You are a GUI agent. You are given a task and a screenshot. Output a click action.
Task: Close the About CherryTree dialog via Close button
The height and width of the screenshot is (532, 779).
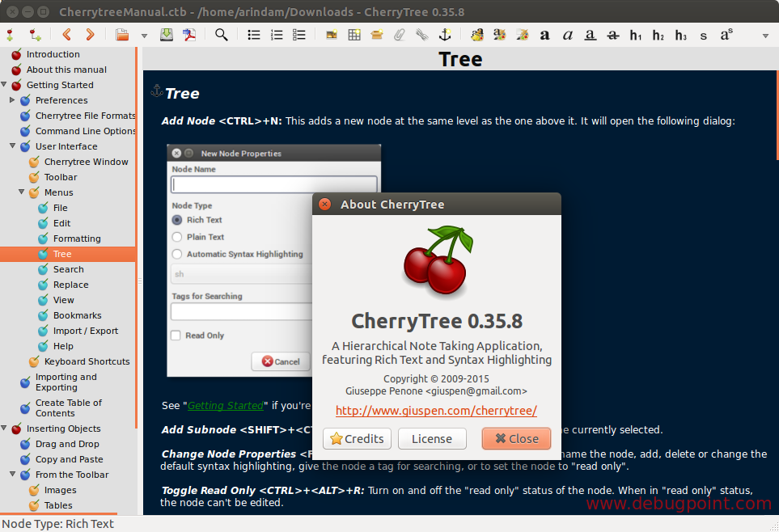click(516, 438)
